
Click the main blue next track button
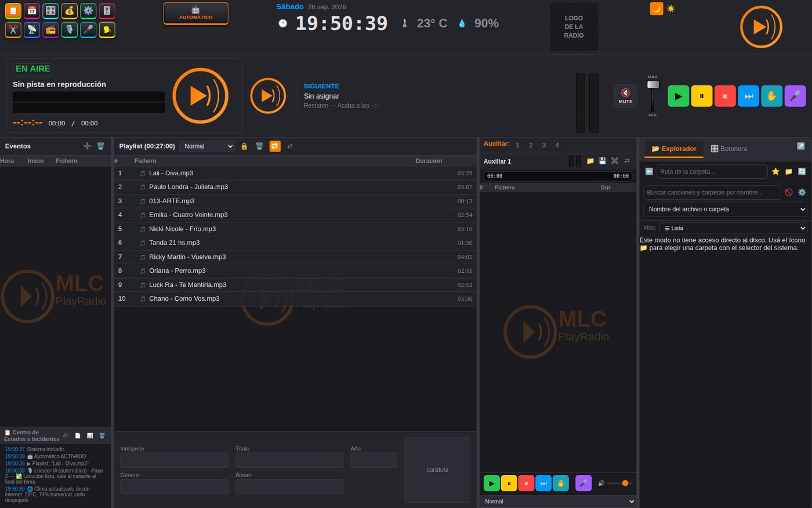tap(748, 96)
